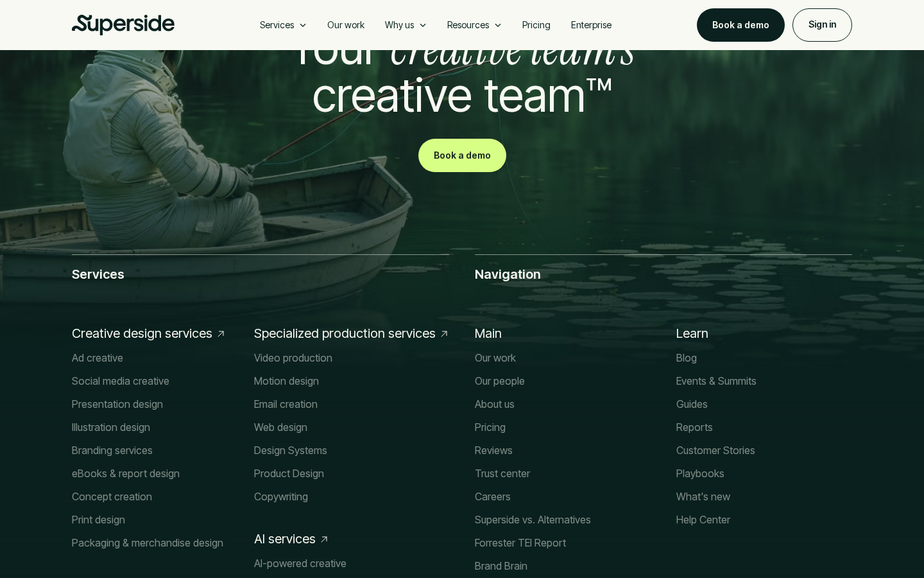Open Trust center link

pyautogui.click(x=502, y=473)
